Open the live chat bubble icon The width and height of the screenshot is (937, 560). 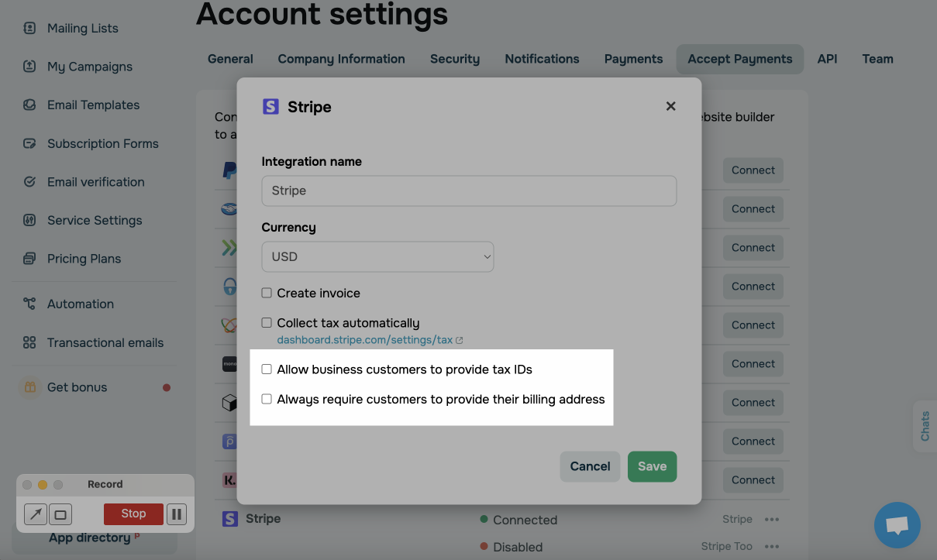click(897, 525)
